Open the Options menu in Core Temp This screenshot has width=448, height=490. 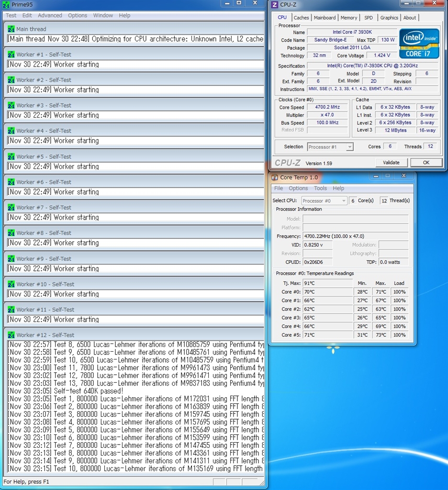(298, 189)
